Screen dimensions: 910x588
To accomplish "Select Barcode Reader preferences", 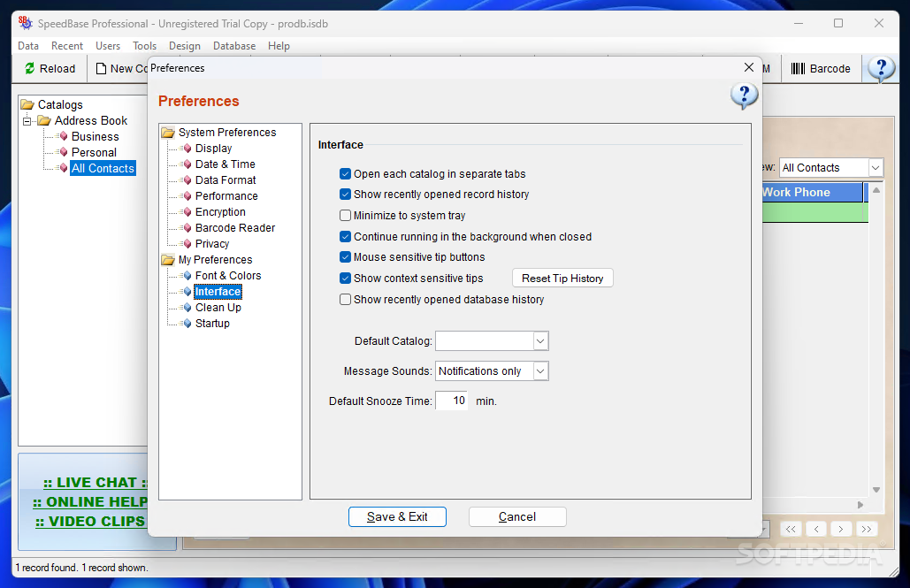I will pyautogui.click(x=235, y=228).
